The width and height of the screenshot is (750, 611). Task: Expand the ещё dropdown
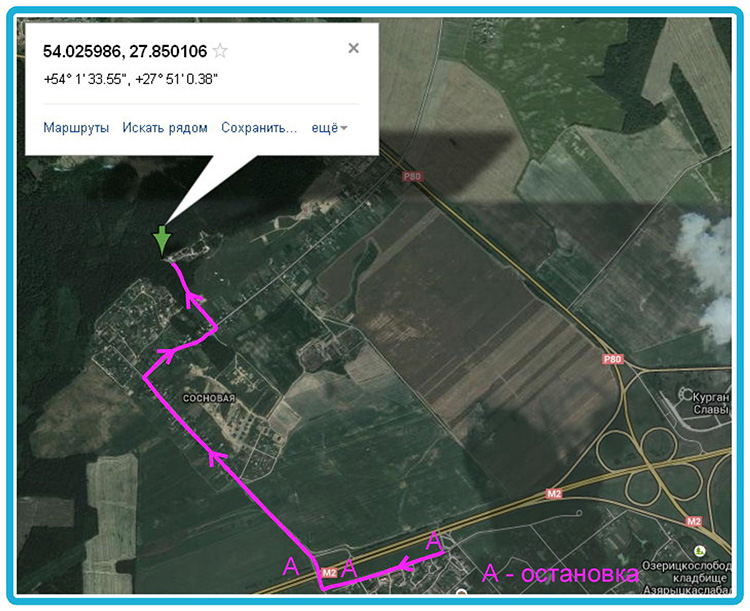329,128
